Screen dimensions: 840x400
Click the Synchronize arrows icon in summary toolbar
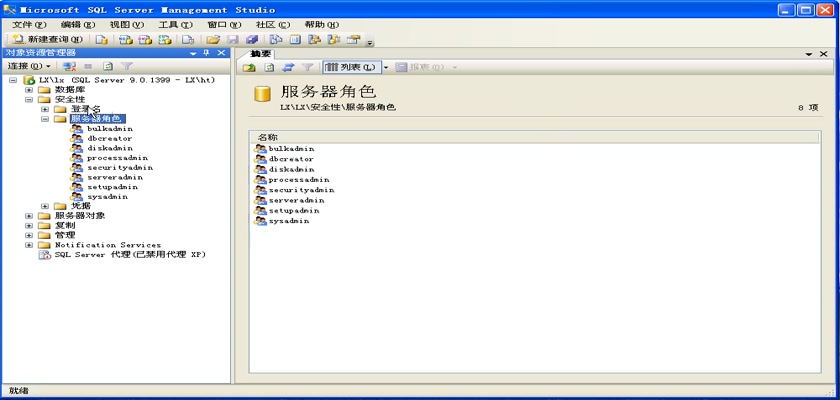tap(288, 67)
